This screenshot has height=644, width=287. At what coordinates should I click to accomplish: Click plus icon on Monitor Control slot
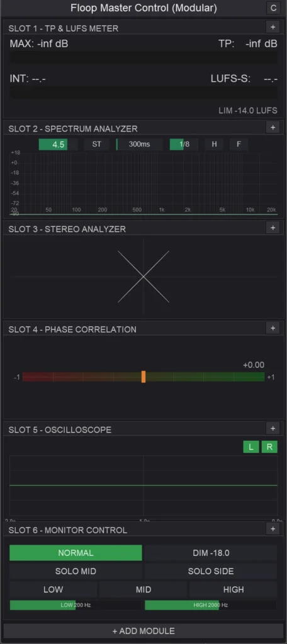pyautogui.click(x=273, y=529)
